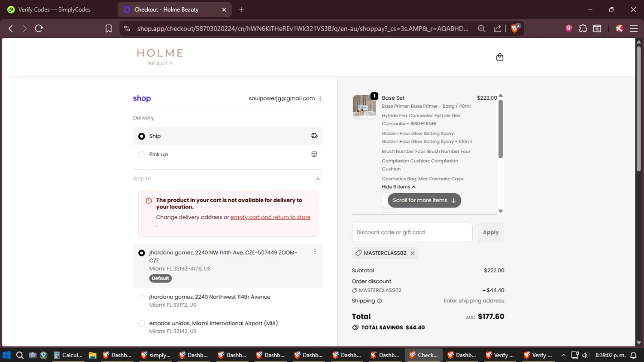Click the store icon on Pick up row
Viewport: 644px width, 362px height.
314,154
